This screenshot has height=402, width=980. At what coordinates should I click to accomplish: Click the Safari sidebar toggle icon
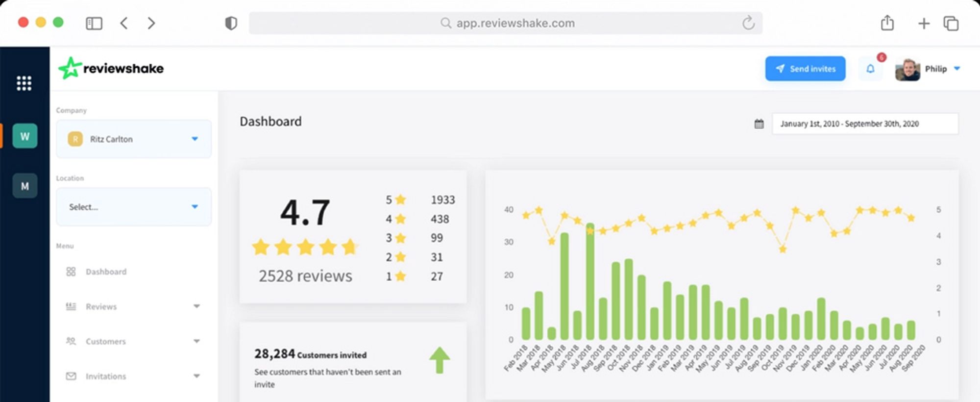94,23
